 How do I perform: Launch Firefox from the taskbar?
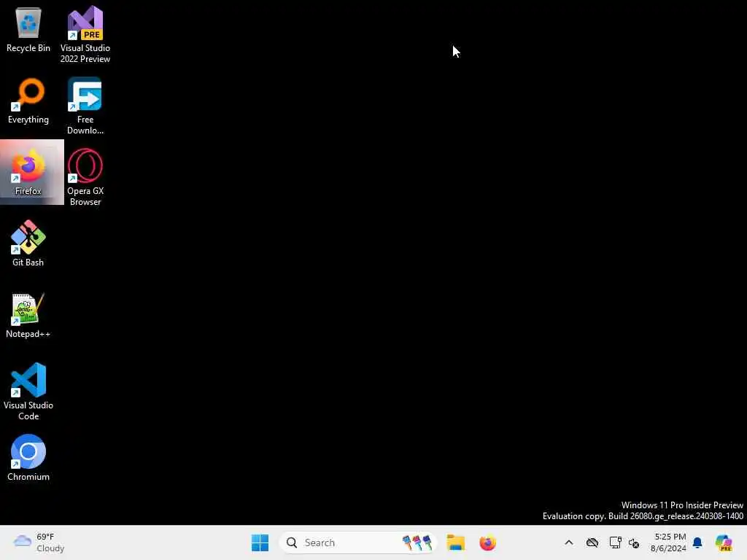click(x=487, y=542)
